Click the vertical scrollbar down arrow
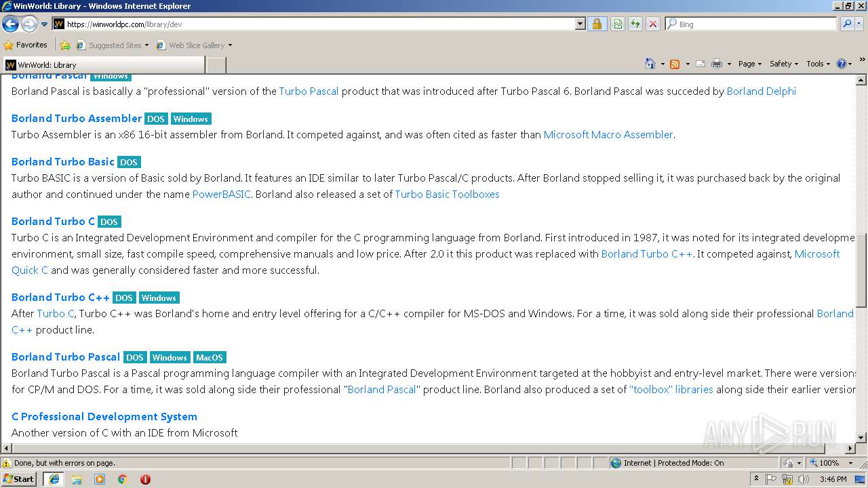The height and width of the screenshot is (488, 868). click(x=861, y=438)
